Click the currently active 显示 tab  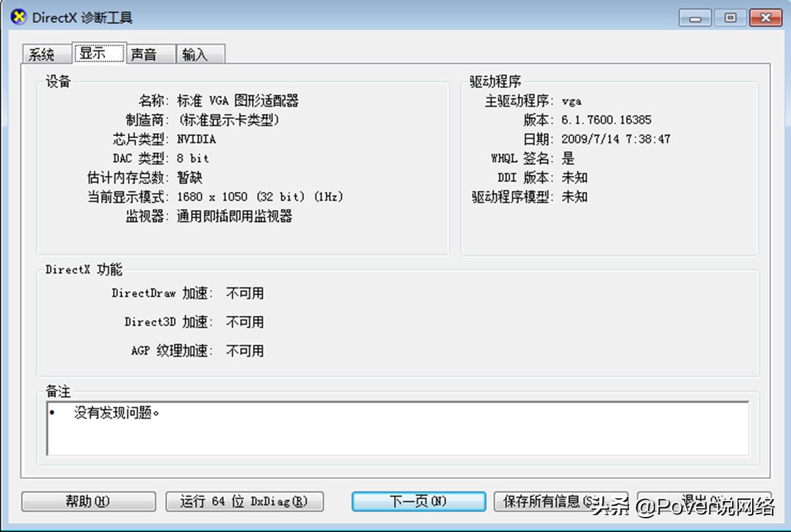(x=99, y=52)
